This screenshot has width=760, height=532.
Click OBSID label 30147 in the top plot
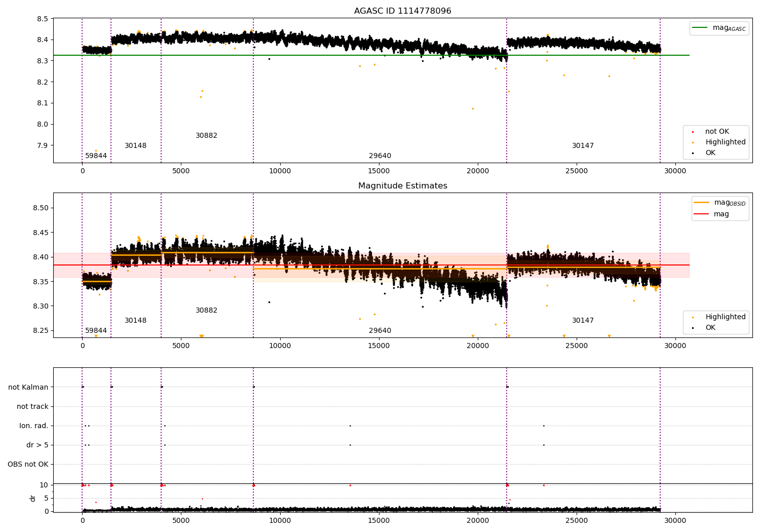pyautogui.click(x=583, y=146)
